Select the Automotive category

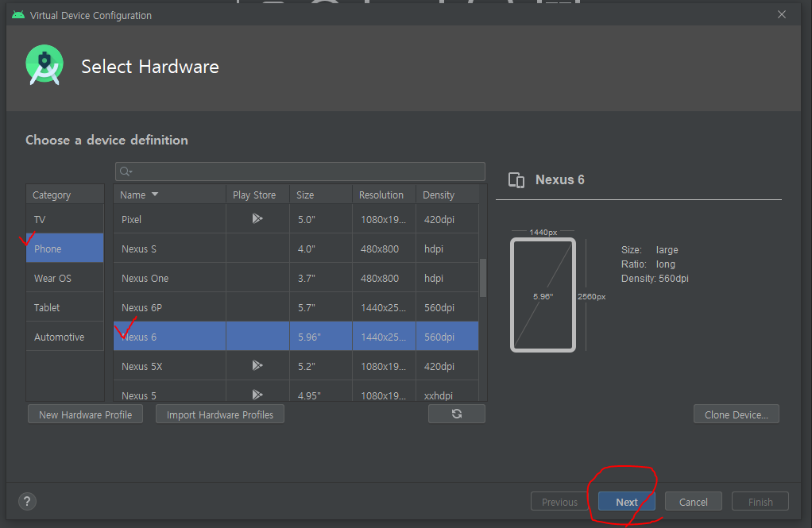64,337
